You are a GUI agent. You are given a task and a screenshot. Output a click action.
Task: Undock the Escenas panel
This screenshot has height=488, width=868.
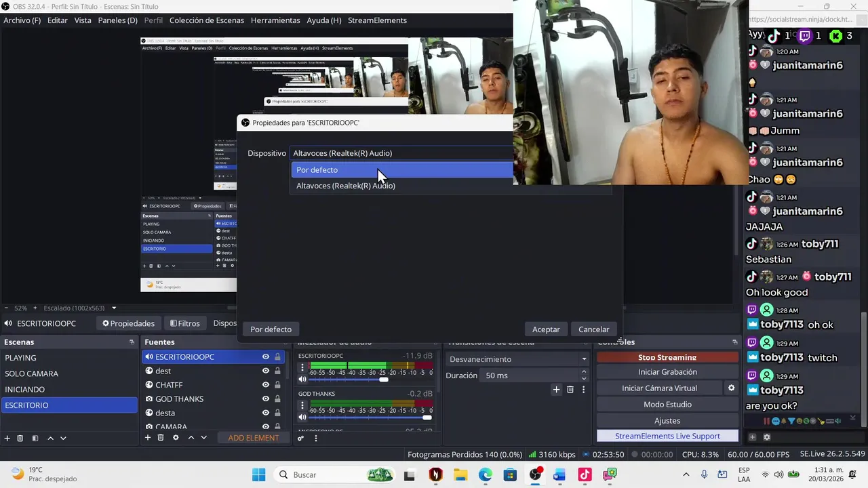tap(132, 342)
